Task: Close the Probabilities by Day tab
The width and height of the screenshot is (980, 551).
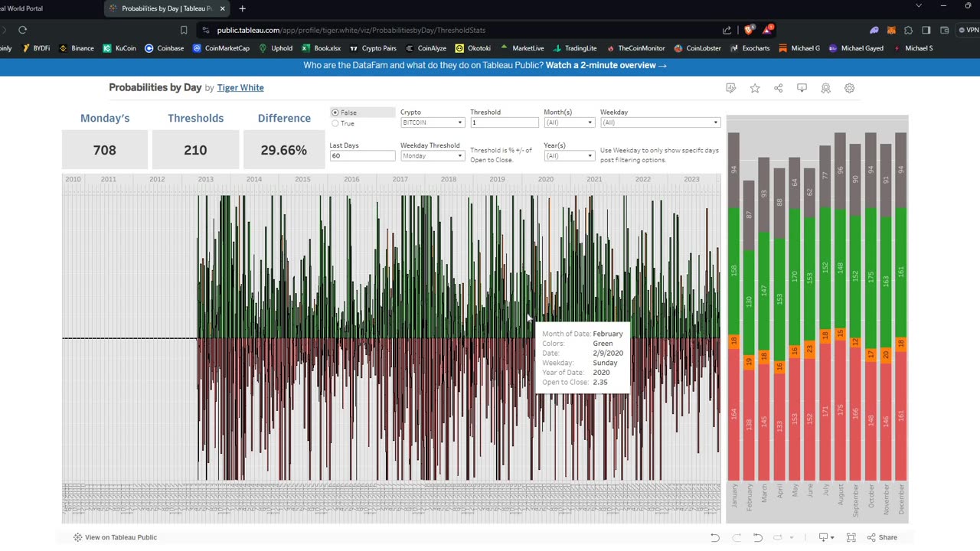Action: (223, 8)
